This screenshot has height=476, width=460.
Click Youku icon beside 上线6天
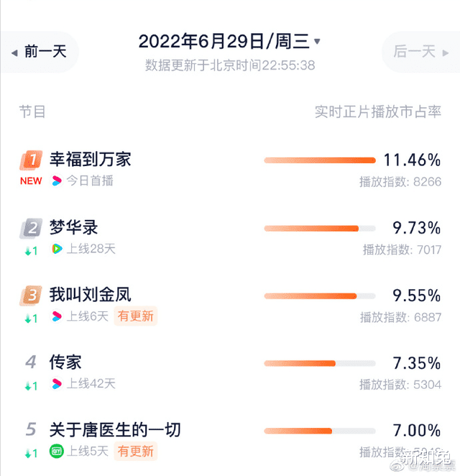(x=57, y=316)
